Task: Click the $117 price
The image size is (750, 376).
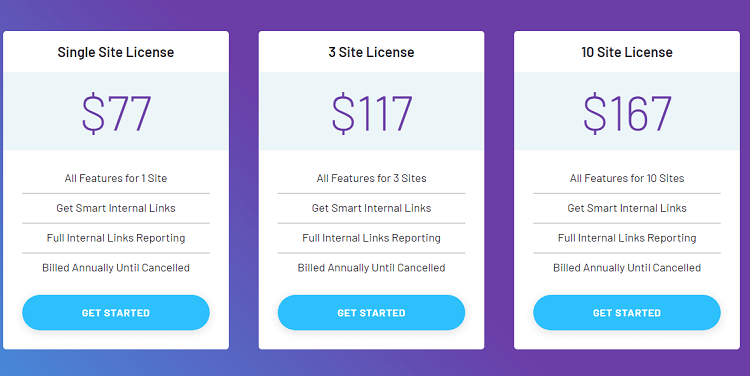Action: point(372,113)
